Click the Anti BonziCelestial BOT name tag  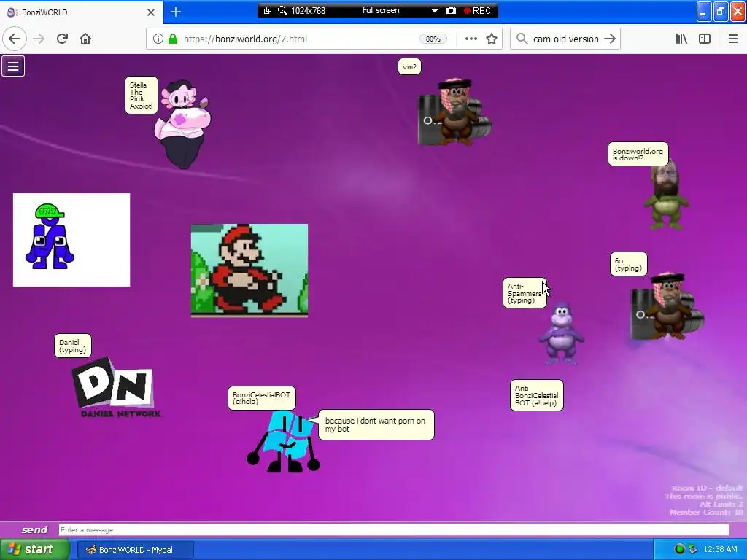pos(536,395)
